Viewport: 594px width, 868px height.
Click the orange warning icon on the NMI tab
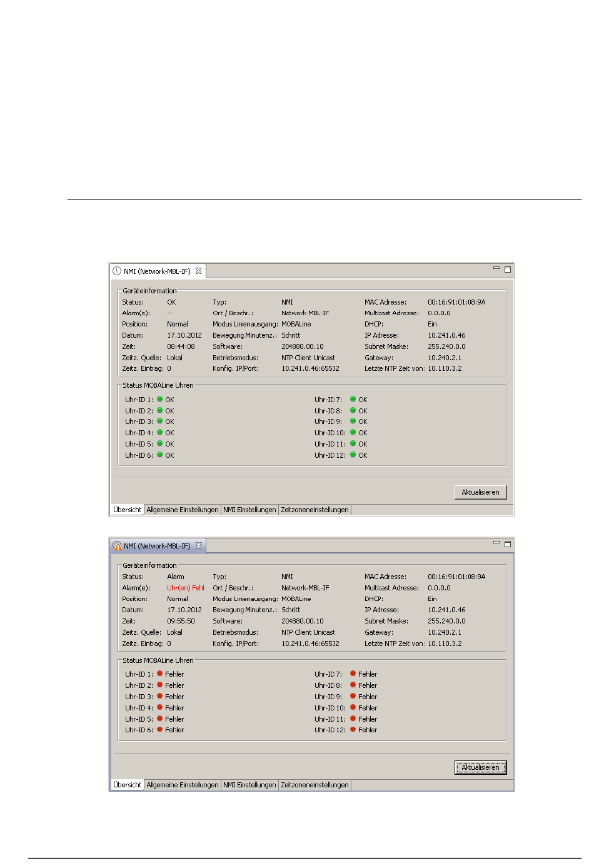click(x=117, y=546)
